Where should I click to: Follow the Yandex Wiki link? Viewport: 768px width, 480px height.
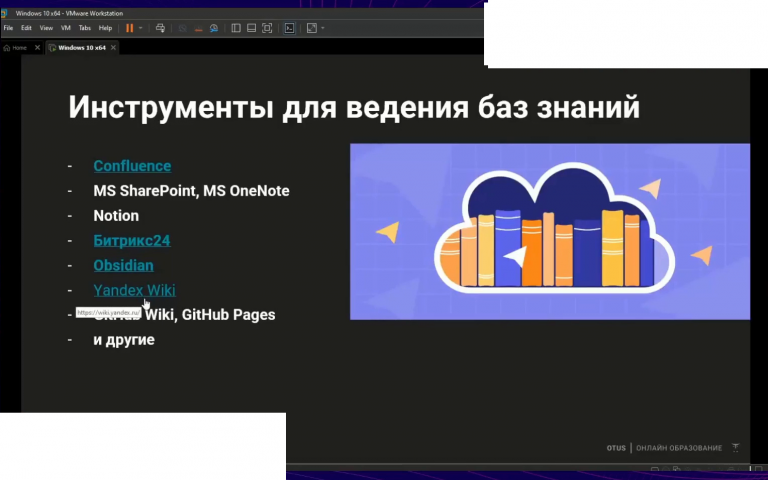(134, 290)
